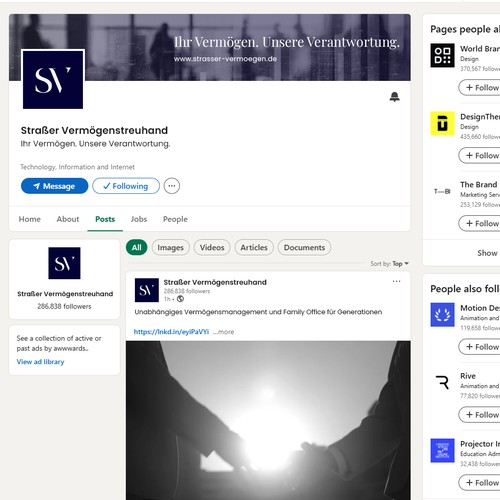The image size is (500, 500).
Task: Toggle the Following button
Action: tap(126, 186)
